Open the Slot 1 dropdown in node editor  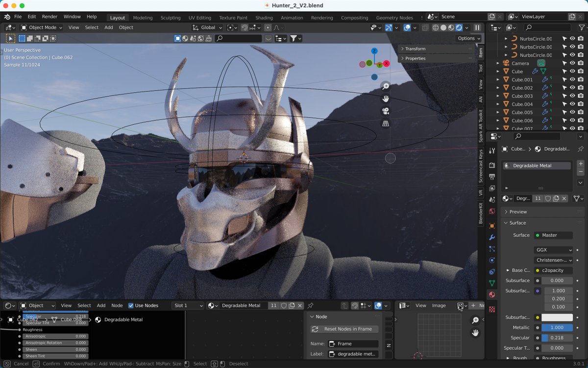[x=188, y=305]
